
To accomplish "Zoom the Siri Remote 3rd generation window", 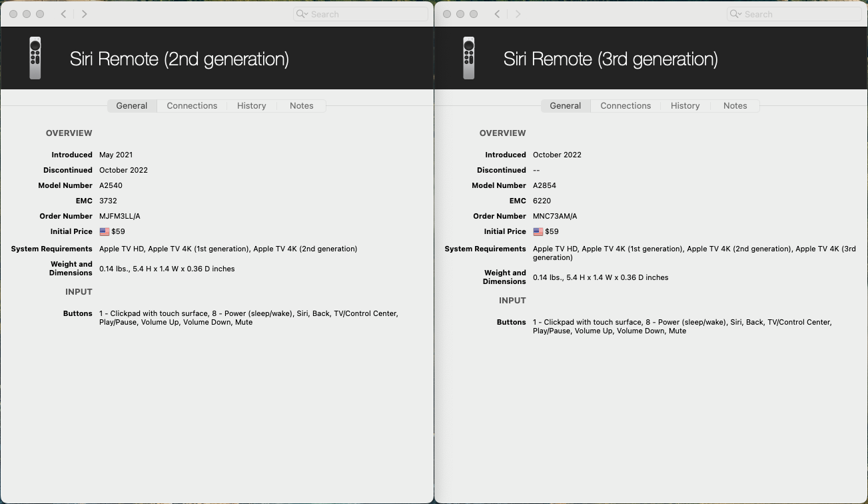I will [x=474, y=14].
